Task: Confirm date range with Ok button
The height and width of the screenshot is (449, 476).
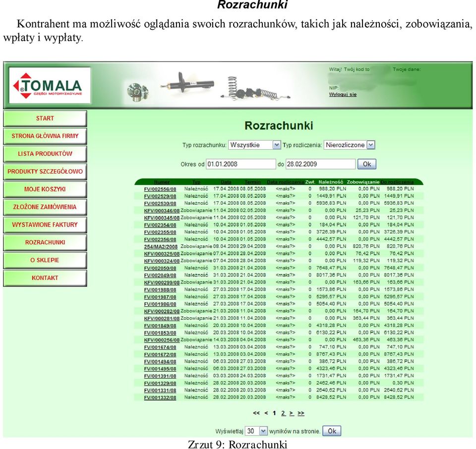Action: 367,164
